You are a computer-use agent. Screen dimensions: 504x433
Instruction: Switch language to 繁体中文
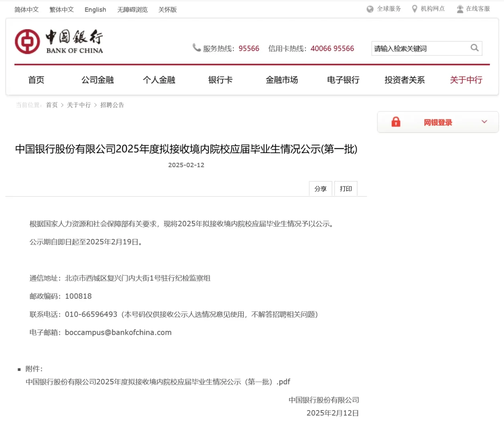[x=62, y=10]
